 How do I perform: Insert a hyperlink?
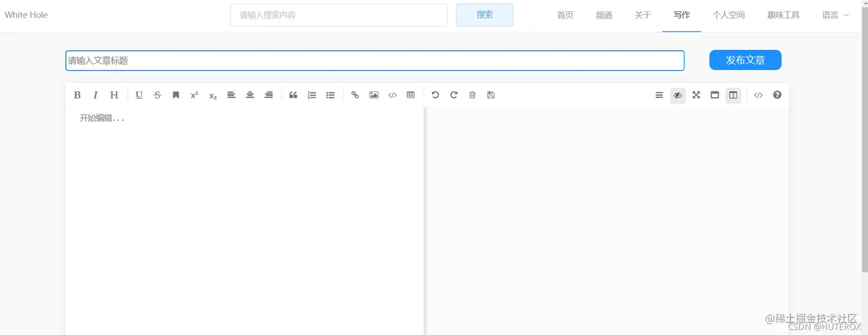(x=355, y=95)
